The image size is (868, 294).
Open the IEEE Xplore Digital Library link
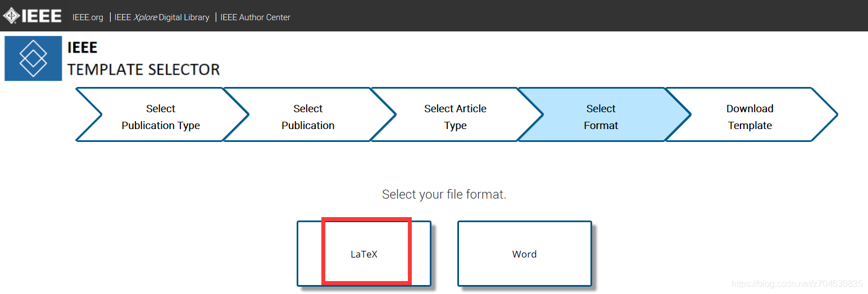[x=162, y=17]
